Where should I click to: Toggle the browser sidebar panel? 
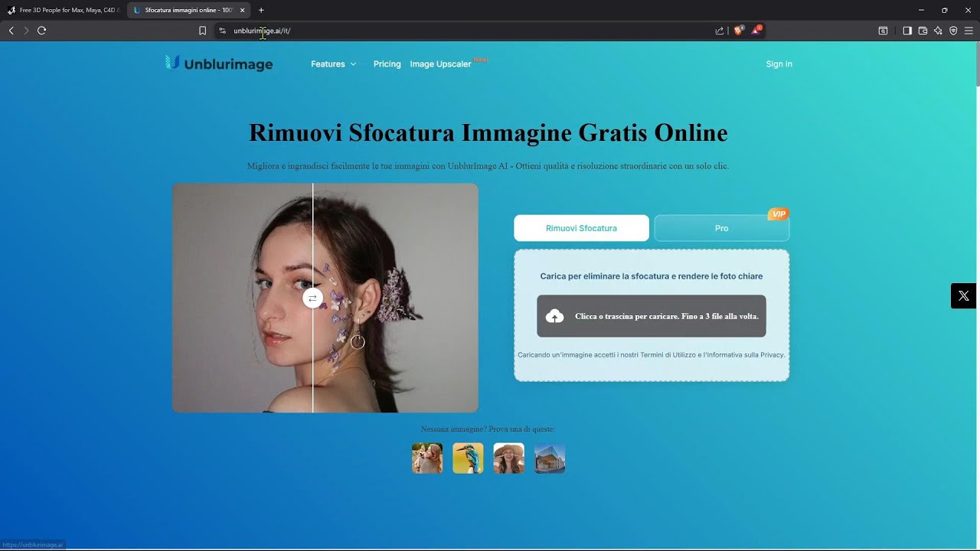[907, 31]
